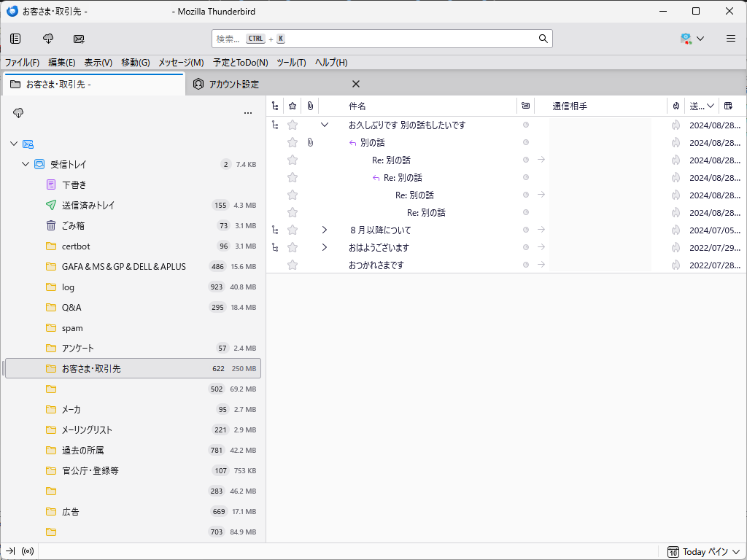The height and width of the screenshot is (560, 747).
Task: Open the 移動(G) menu
Action: coord(135,63)
